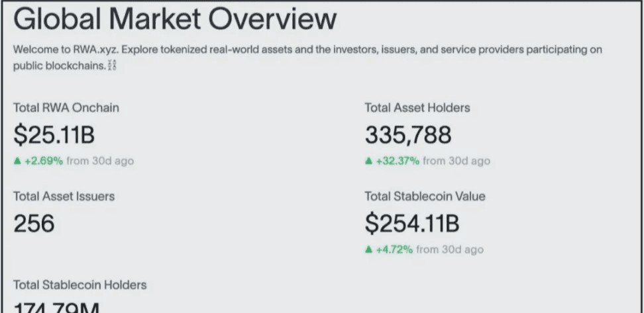The width and height of the screenshot is (644, 313).
Task: Open the Total Stablecoin Value label
Action: coord(425,197)
